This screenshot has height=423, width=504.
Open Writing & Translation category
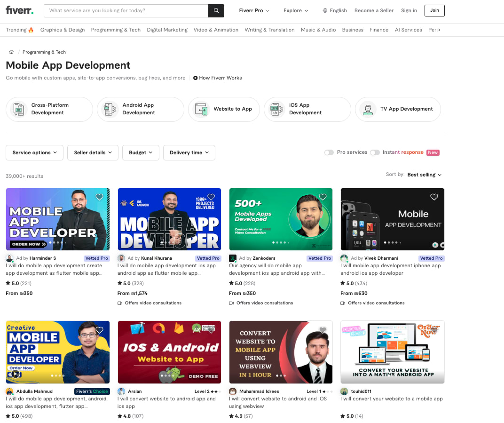(269, 30)
